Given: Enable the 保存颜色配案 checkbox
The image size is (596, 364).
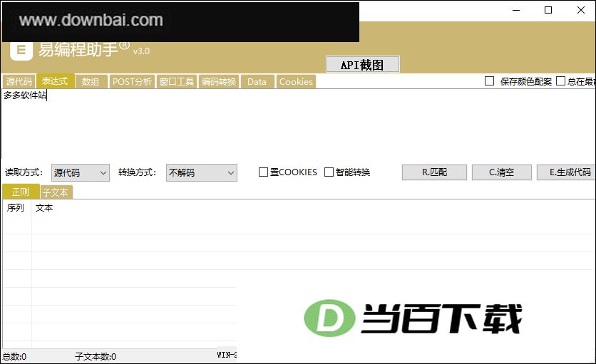Looking at the screenshot, I should [x=490, y=81].
